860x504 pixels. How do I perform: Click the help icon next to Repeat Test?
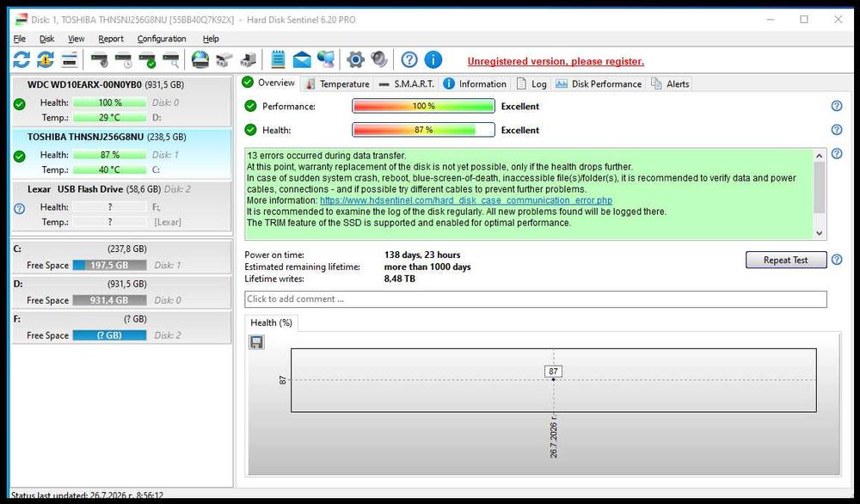pyautogui.click(x=837, y=260)
